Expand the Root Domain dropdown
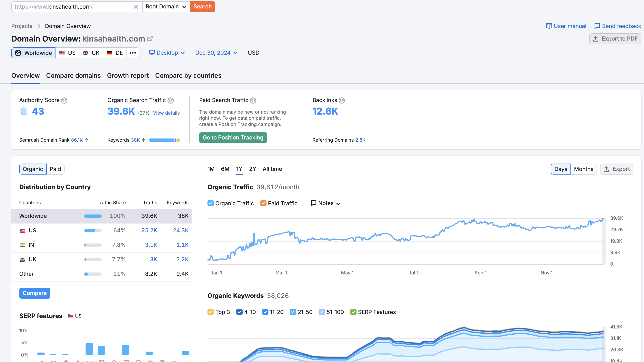Viewport: 644px width, 362px height. [x=166, y=7]
